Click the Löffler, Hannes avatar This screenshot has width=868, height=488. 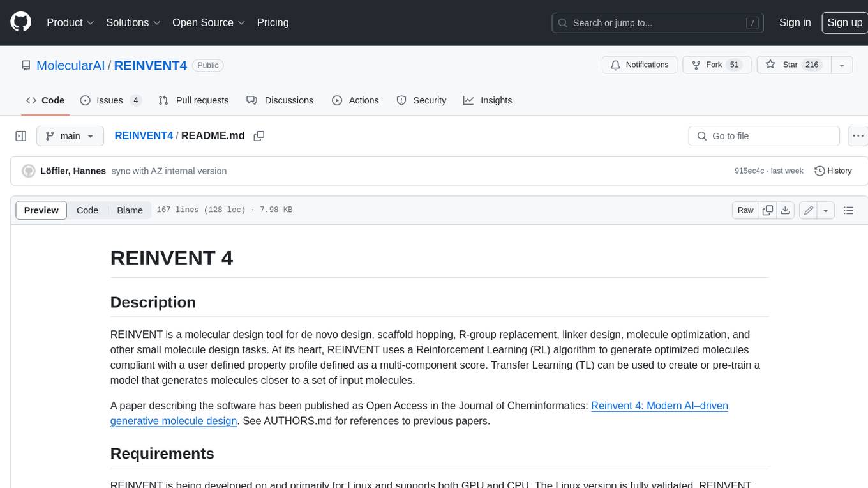29,171
